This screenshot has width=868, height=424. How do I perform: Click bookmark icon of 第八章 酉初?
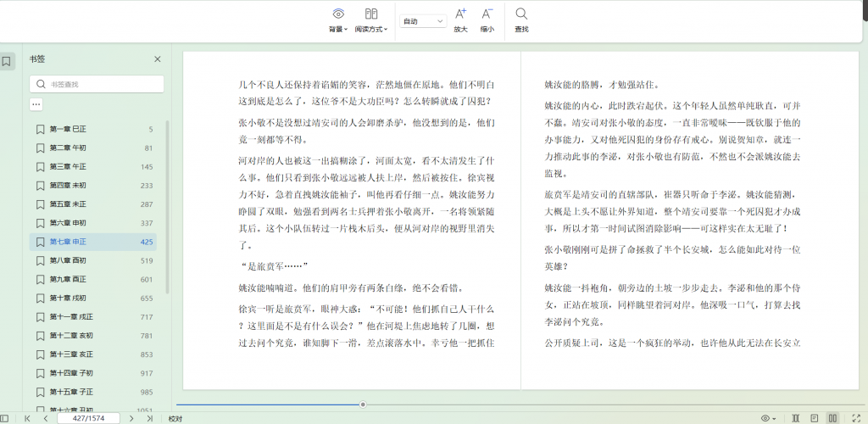tap(40, 260)
